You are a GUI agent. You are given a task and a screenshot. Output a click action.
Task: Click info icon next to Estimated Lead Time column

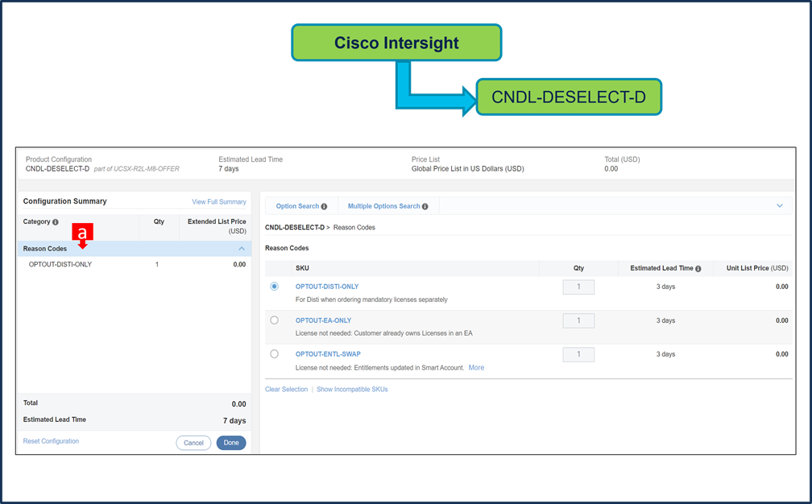point(698,269)
